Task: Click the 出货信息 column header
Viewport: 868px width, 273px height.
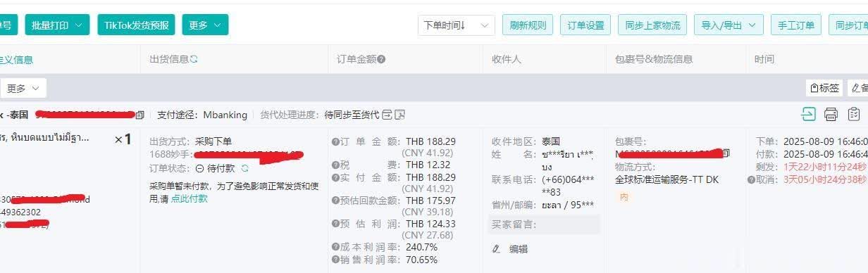Action: (168, 60)
